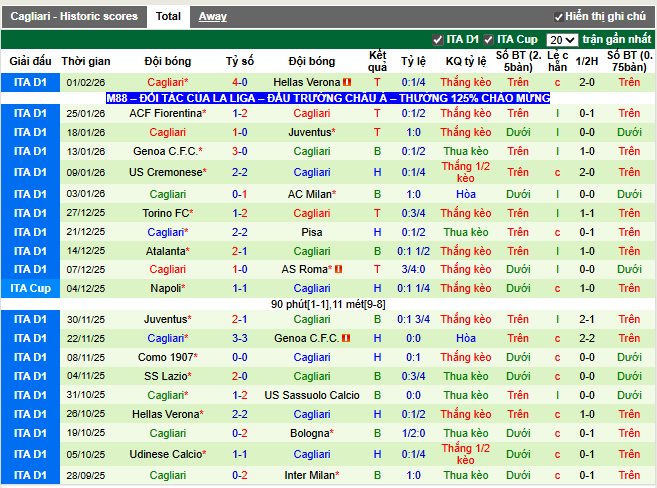Image resolution: width=657 pixels, height=488 pixels.
Task: Uncheck the ITA D1 league filter
Action: pyautogui.click(x=437, y=40)
